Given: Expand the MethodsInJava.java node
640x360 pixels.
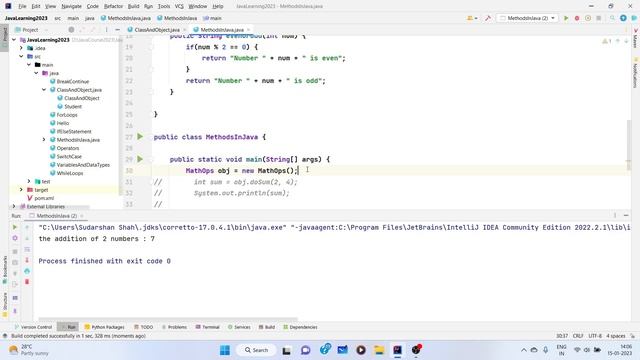Looking at the screenshot, I should click(44, 140).
